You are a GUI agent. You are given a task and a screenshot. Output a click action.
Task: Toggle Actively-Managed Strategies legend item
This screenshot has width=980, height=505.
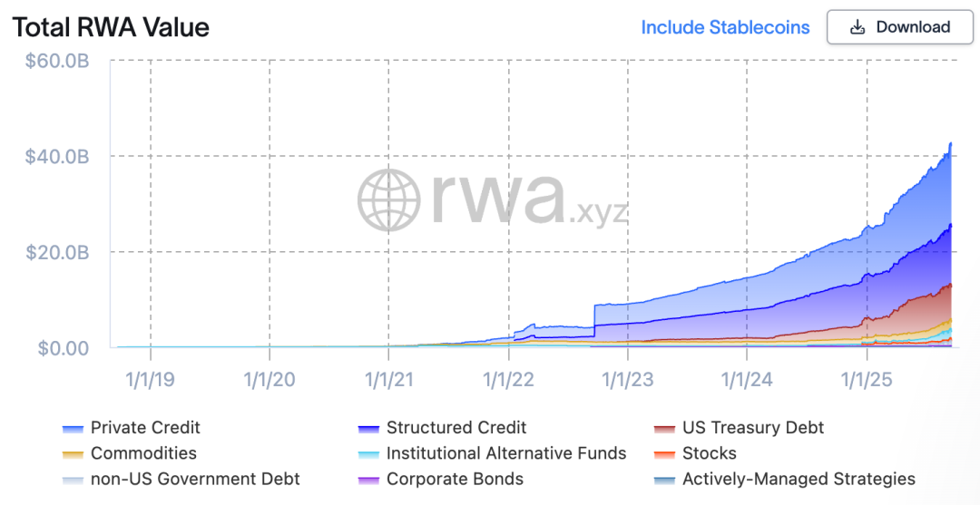point(799,480)
